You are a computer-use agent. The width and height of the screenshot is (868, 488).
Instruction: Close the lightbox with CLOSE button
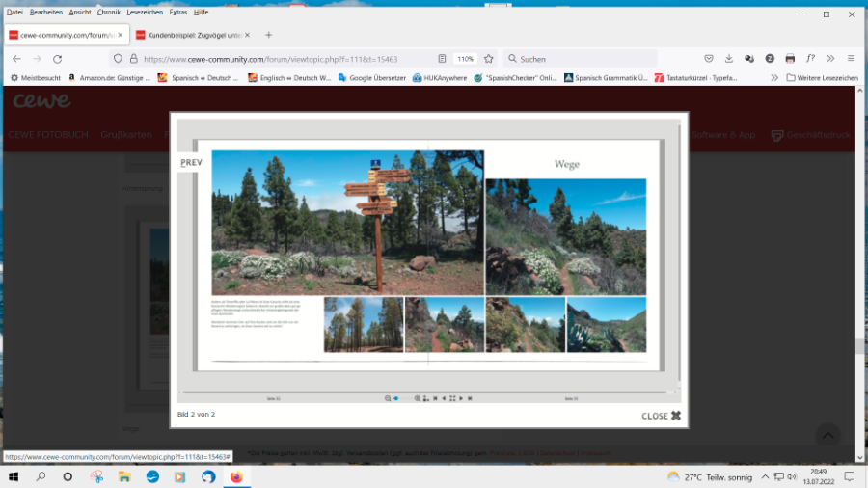click(662, 416)
